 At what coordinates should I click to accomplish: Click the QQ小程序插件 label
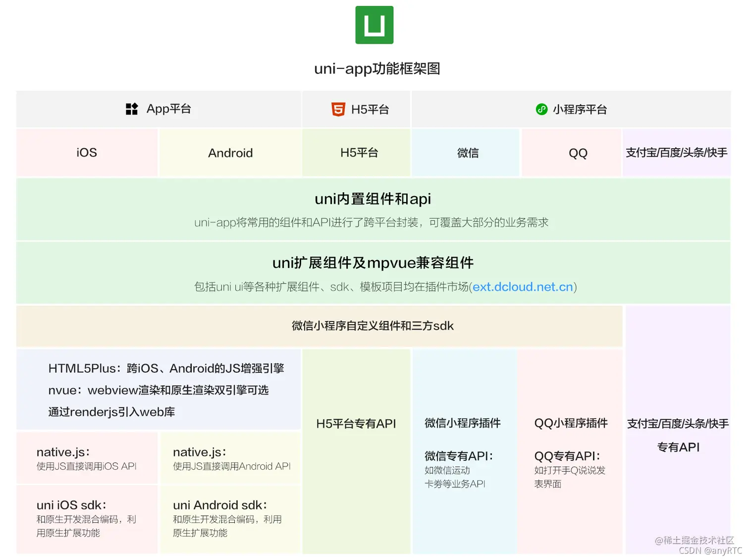(571, 423)
